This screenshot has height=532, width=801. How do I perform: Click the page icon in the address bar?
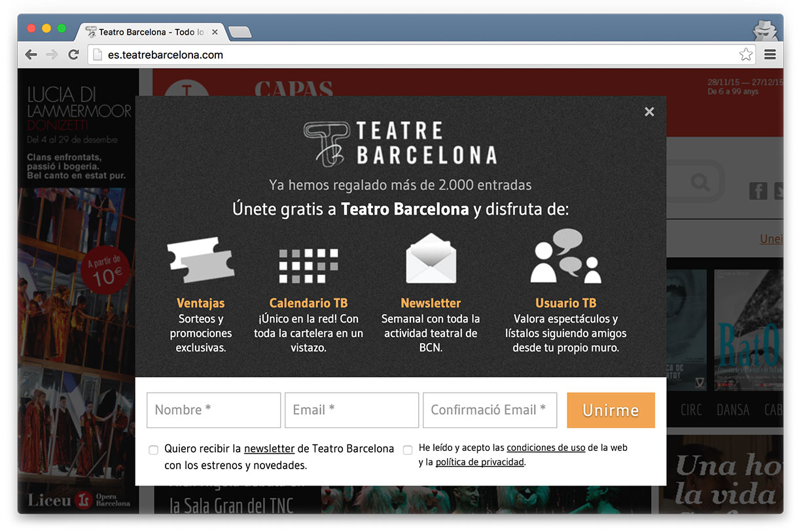(98, 55)
